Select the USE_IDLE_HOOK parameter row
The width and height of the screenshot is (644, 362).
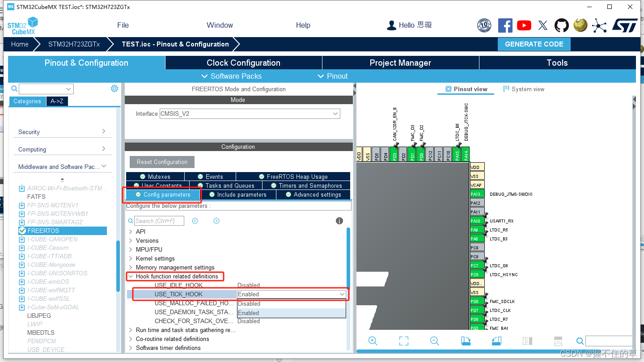point(237,285)
